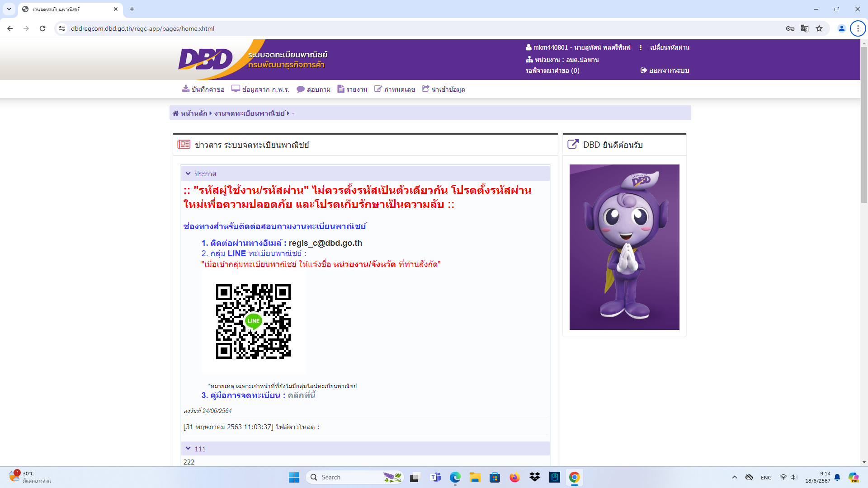Click the Chrome forward button

coord(26,28)
